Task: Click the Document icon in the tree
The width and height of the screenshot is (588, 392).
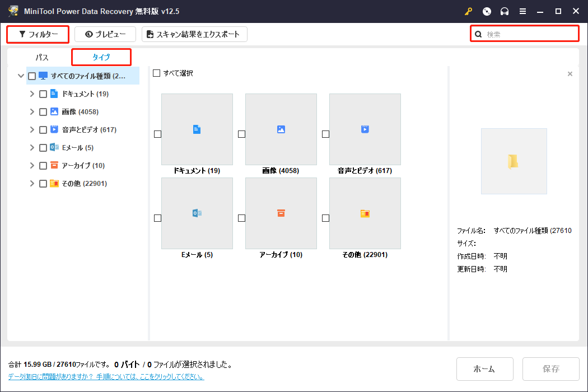Action: tap(54, 94)
